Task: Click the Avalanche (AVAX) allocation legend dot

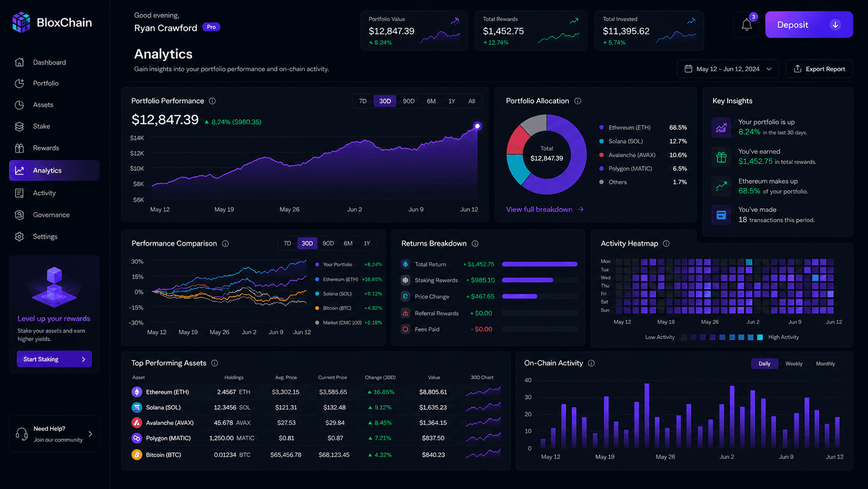Action: point(601,155)
